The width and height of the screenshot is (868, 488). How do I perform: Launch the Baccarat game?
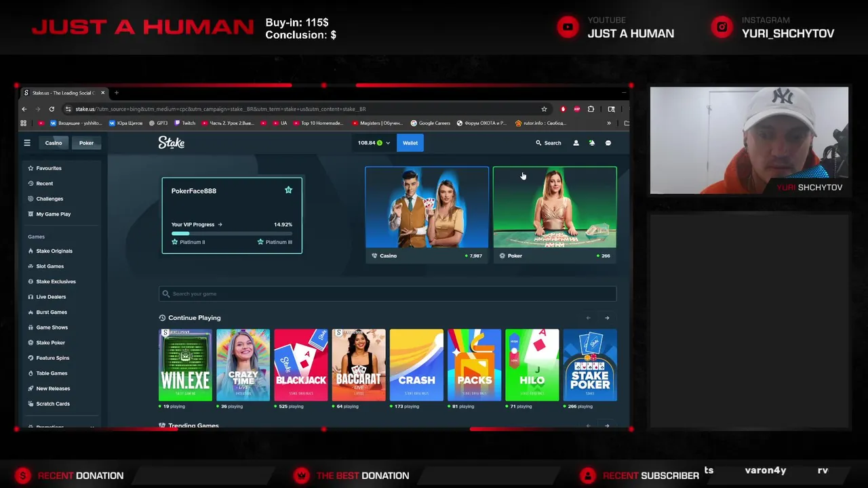359,365
